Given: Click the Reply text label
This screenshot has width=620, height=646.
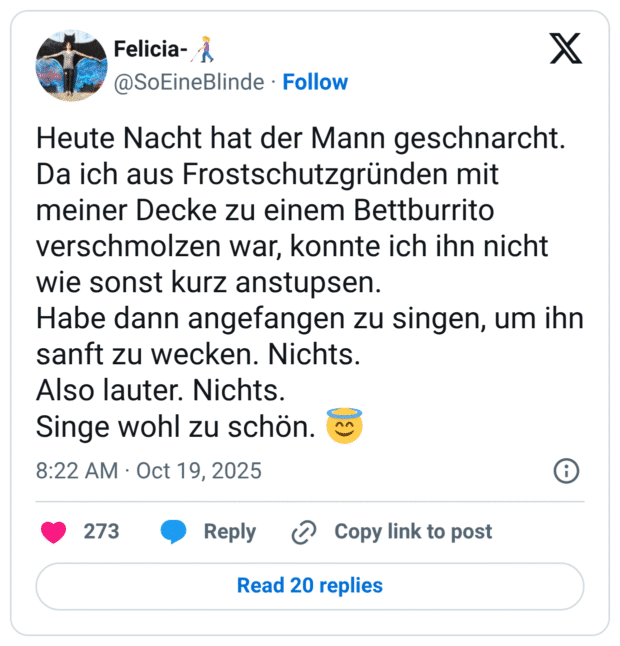Looking at the screenshot, I should pos(229,532).
